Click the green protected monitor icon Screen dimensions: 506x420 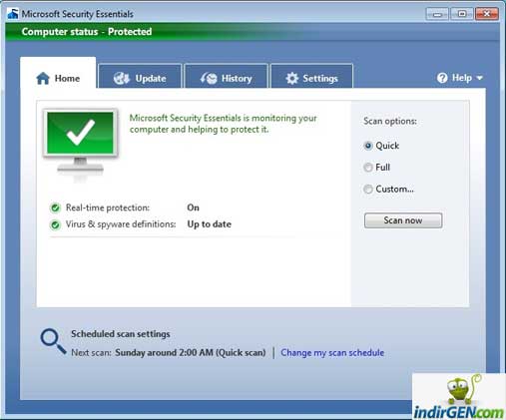coord(80,145)
